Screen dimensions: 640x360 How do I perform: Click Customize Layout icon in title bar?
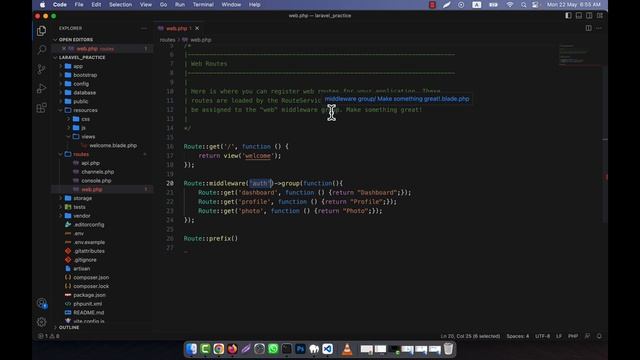pyautogui.click(x=600, y=16)
